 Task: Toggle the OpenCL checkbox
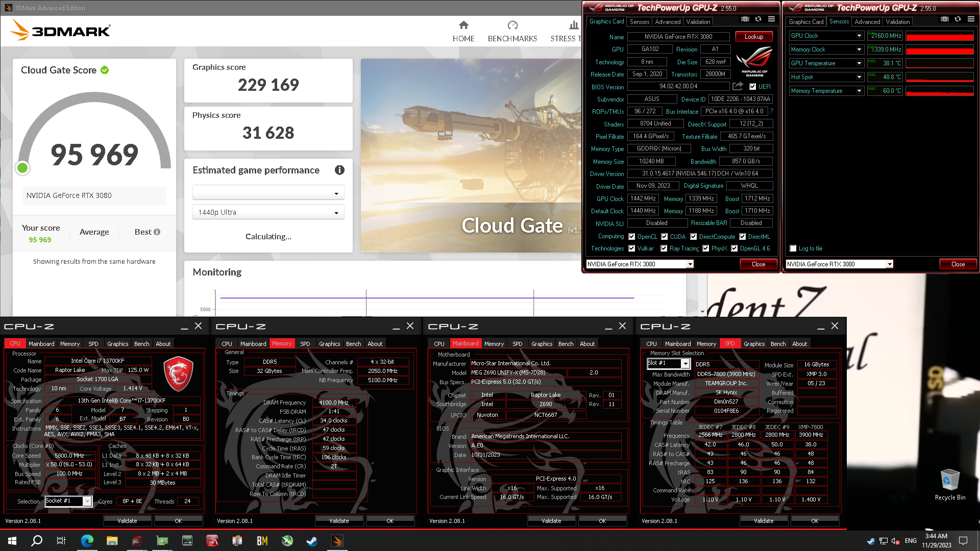[632, 237]
